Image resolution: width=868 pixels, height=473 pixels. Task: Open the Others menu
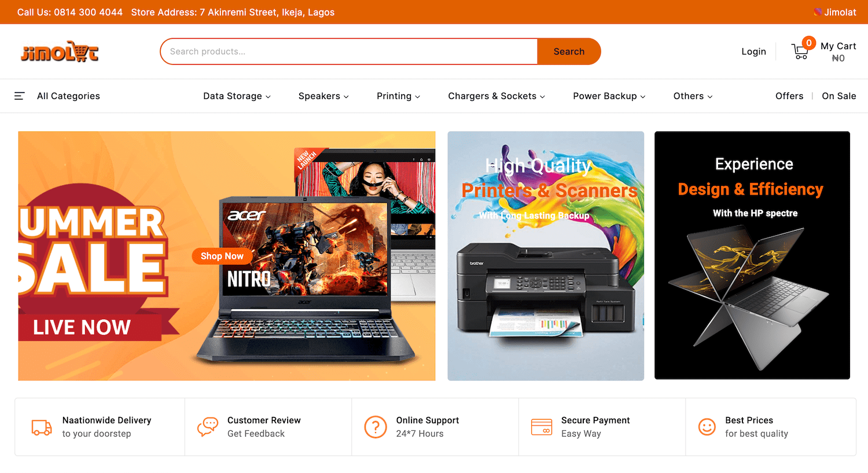[x=693, y=96]
